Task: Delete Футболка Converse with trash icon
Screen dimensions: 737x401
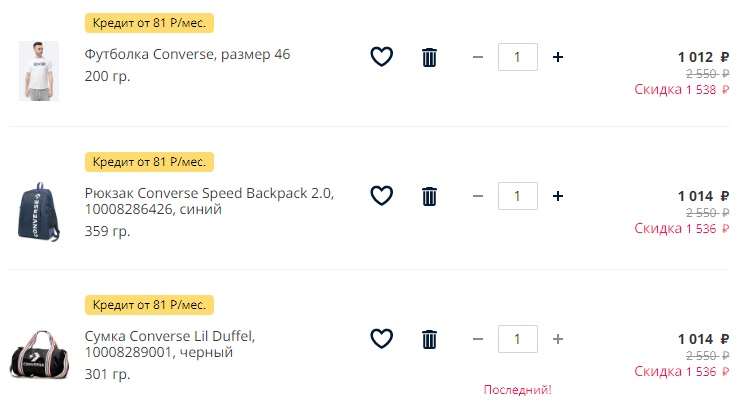Action: click(x=429, y=57)
